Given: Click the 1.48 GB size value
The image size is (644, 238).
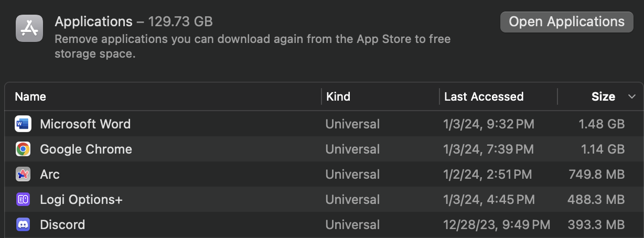Looking at the screenshot, I should pos(602,124).
